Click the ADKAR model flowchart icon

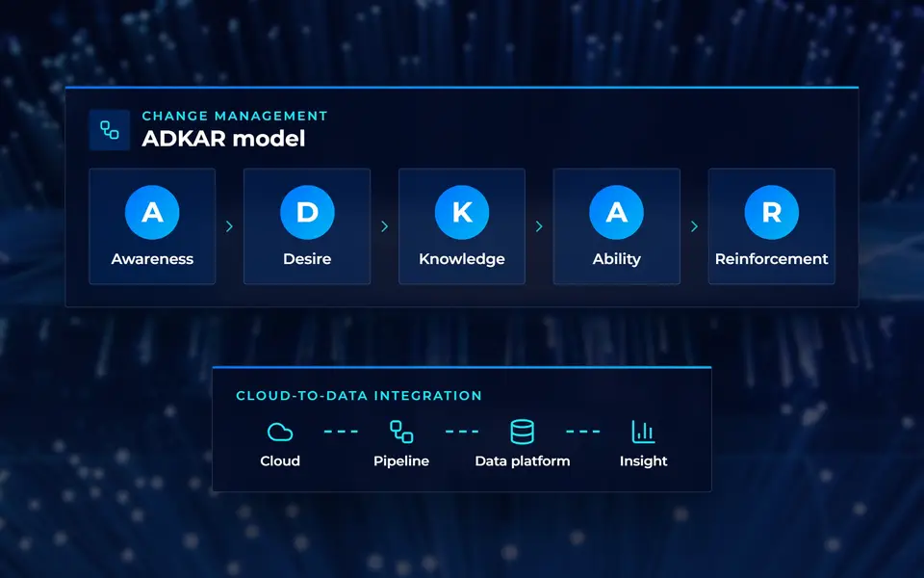pos(110,130)
